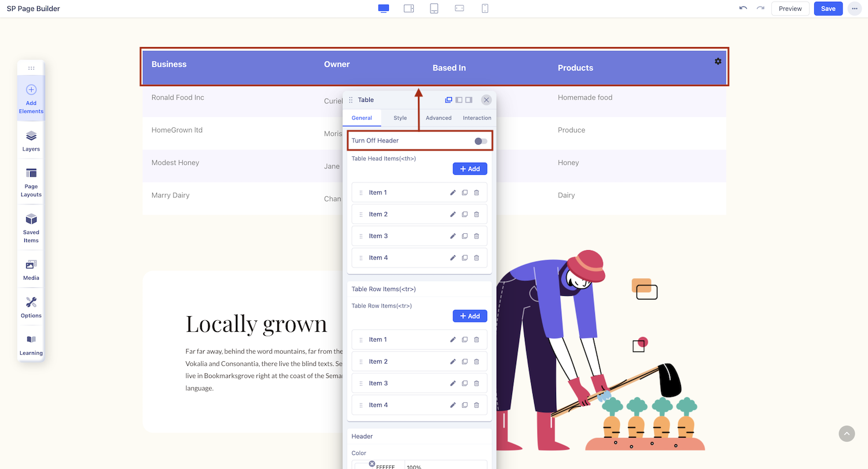Viewport: 868px width, 469px height.
Task: Delete Item 4 in Table Row Items
Action: (477, 405)
